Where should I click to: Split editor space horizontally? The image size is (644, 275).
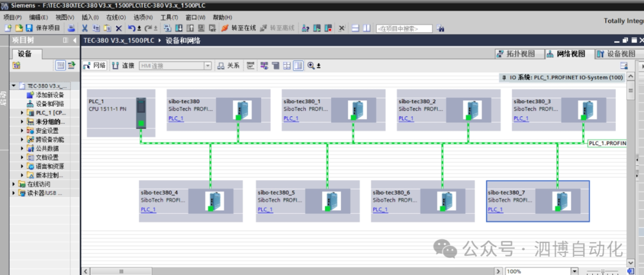coord(355,29)
